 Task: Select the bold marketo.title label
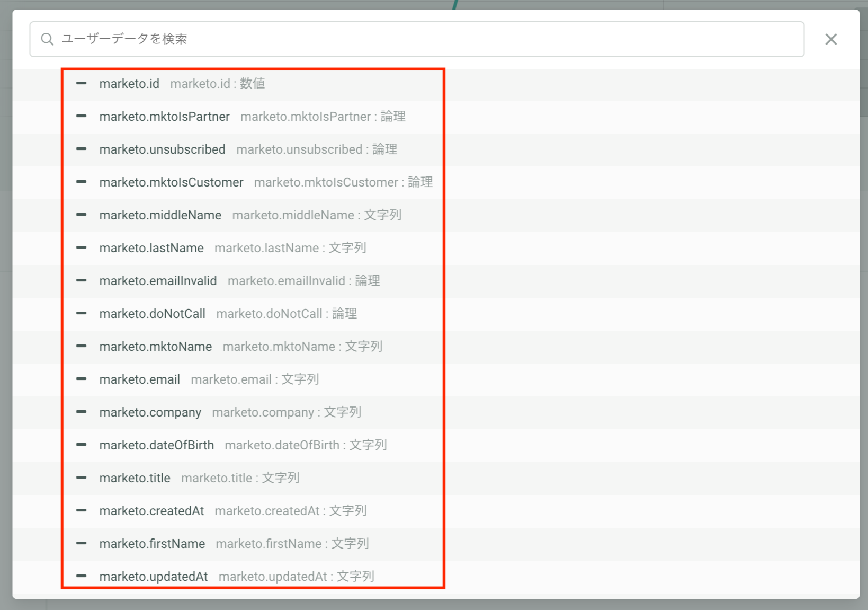tap(135, 478)
